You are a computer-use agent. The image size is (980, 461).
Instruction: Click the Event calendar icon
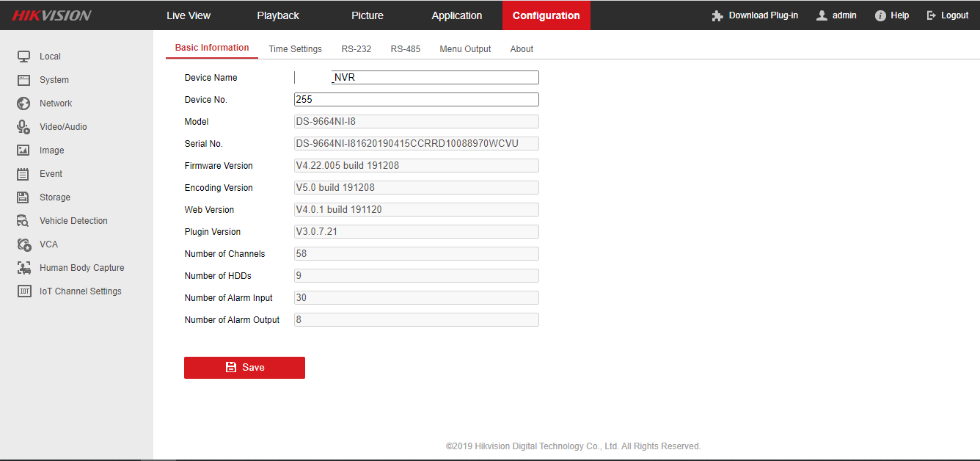coord(23,174)
